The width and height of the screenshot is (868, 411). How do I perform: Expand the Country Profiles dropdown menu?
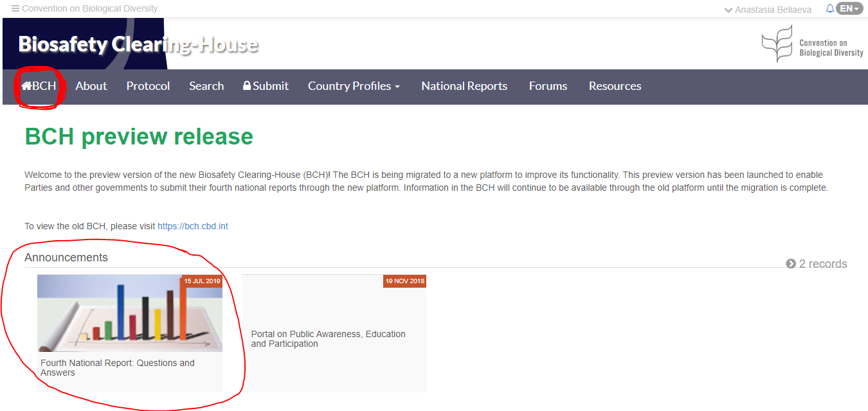(354, 86)
